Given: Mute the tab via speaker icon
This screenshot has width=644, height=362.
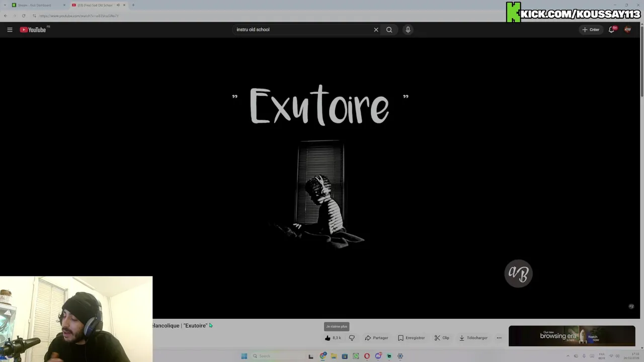Looking at the screenshot, I should [x=118, y=5].
